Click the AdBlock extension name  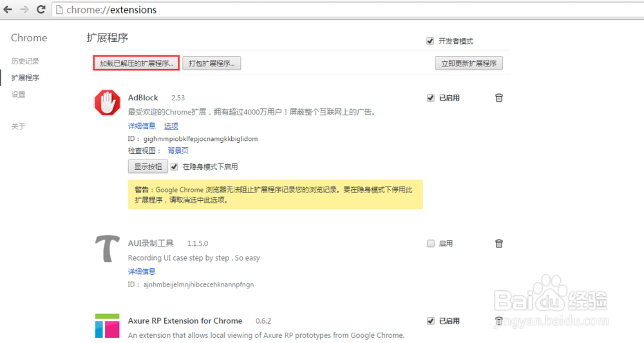pos(143,98)
